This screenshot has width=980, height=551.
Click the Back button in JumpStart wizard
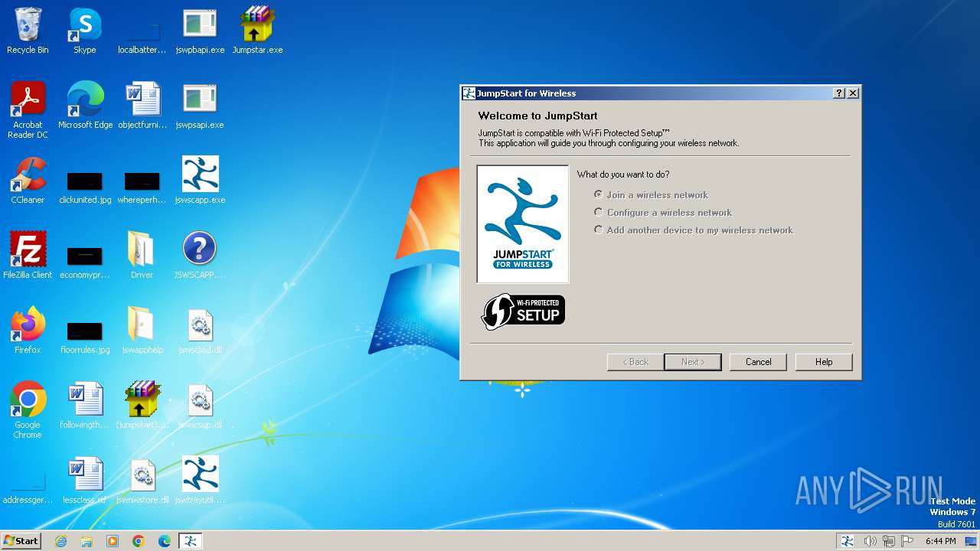635,362
